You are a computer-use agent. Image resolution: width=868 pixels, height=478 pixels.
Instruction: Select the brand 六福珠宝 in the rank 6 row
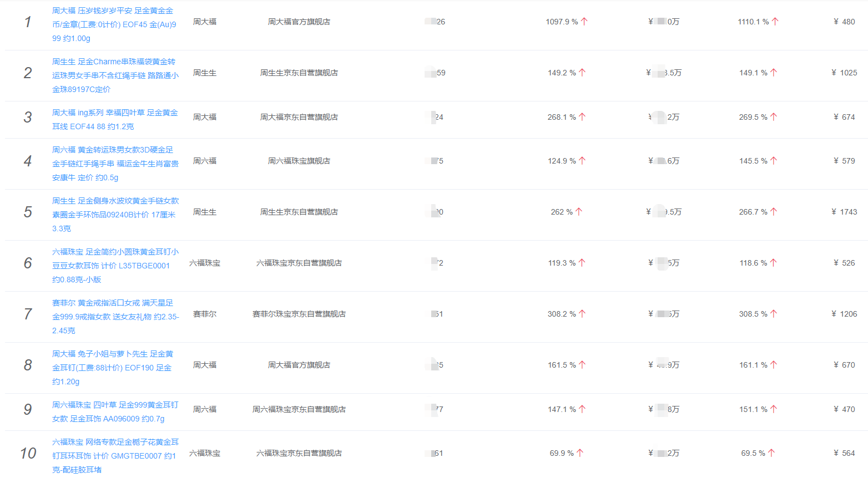click(205, 263)
